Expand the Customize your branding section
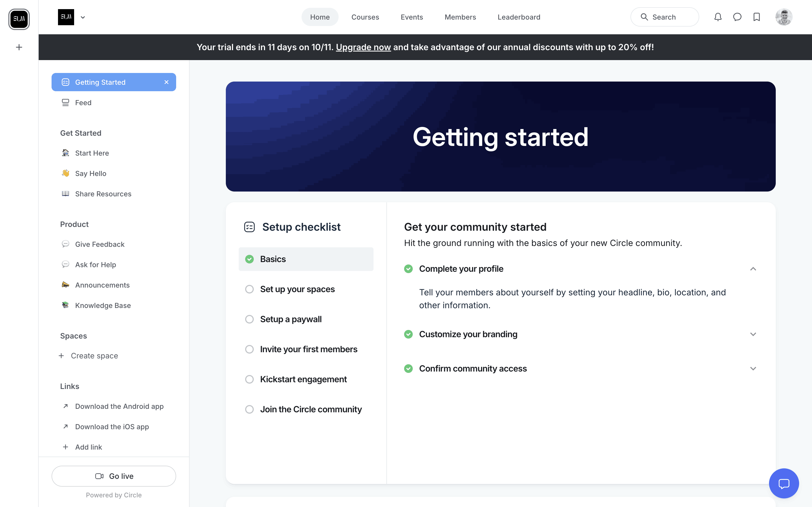Screen dimensions: 812x507 click(x=753, y=334)
